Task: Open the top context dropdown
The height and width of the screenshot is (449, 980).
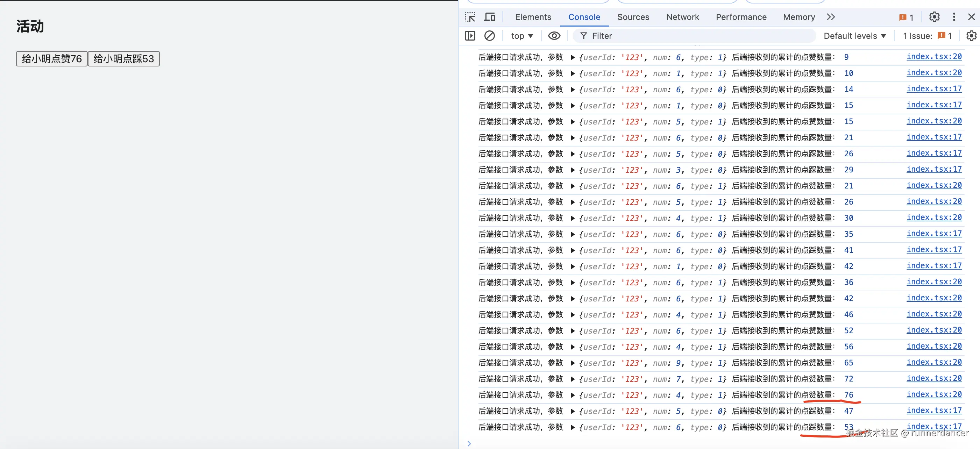Action: pos(521,36)
